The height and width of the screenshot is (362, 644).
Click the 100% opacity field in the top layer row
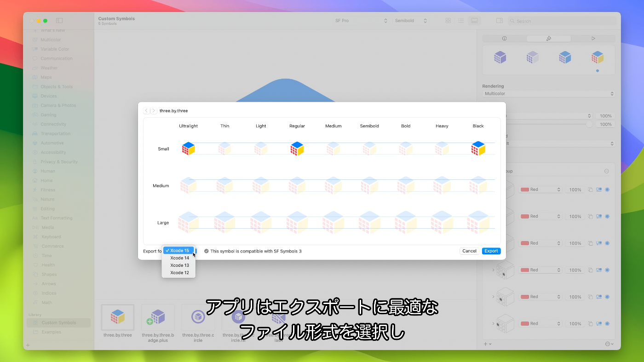tap(575, 190)
